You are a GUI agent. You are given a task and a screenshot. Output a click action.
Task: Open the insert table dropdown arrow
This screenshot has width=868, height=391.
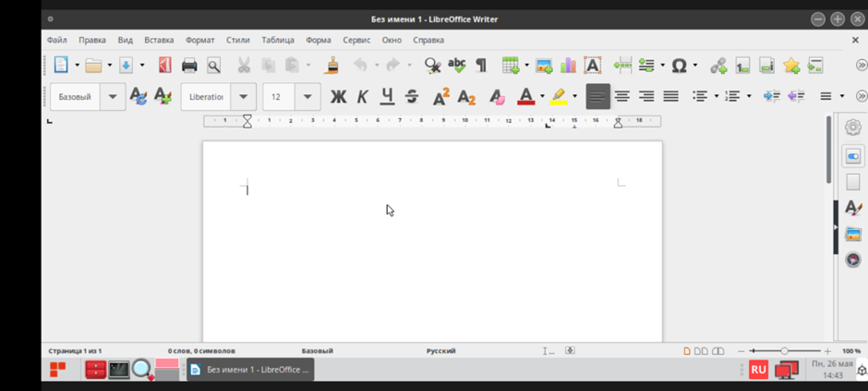click(x=526, y=66)
